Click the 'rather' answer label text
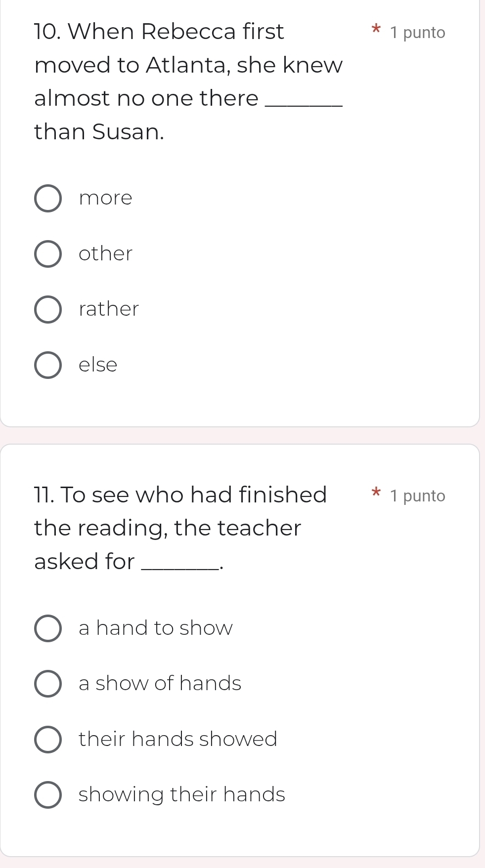The width and height of the screenshot is (485, 868). (109, 309)
